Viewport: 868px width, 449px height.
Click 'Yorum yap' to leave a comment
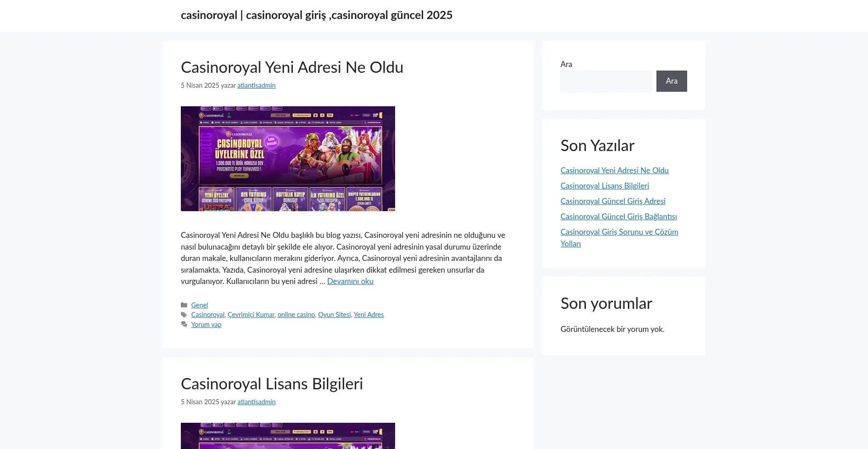coord(206,325)
